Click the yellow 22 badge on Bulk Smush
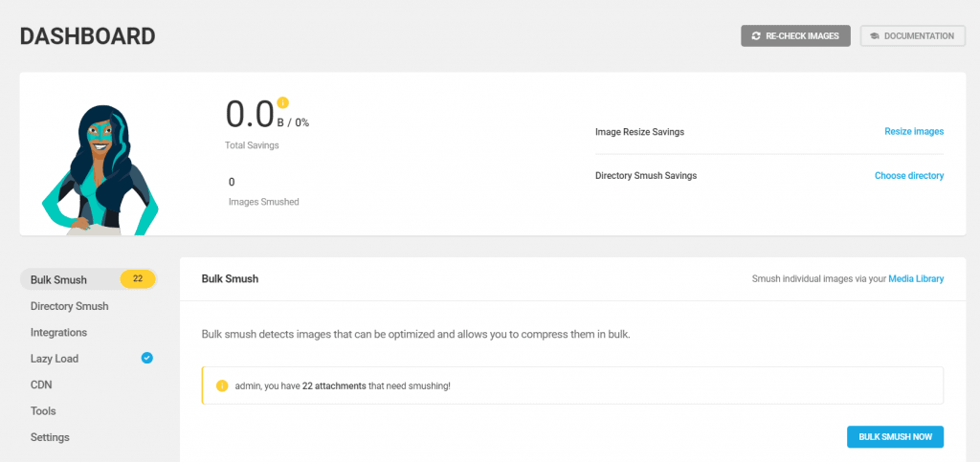This screenshot has width=980, height=462. coord(138,279)
